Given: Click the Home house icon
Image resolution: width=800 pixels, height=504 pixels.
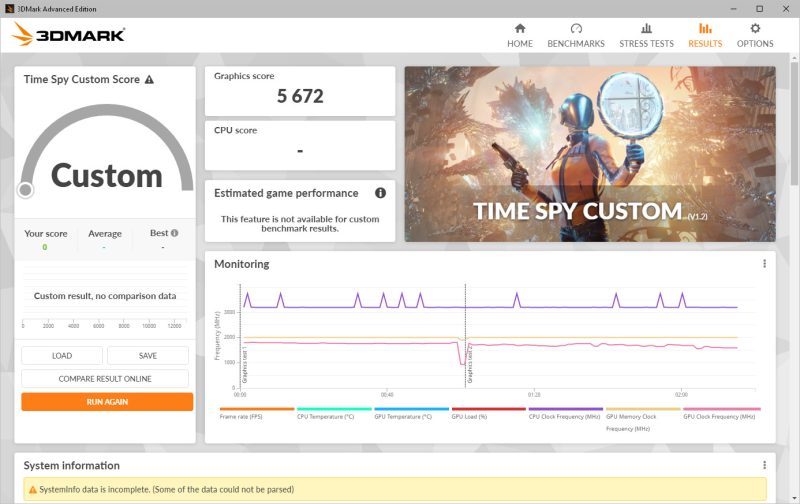Looking at the screenshot, I should 520,28.
